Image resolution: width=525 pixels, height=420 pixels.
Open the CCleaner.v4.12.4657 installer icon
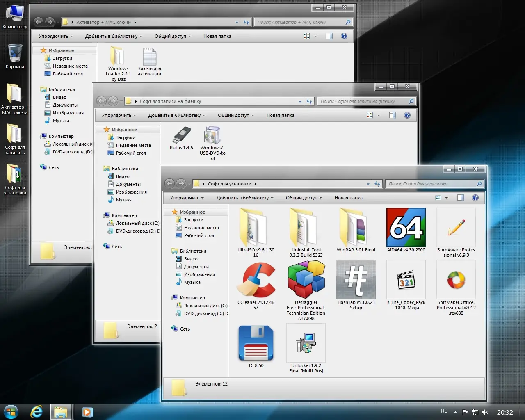pyautogui.click(x=256, y=280)
